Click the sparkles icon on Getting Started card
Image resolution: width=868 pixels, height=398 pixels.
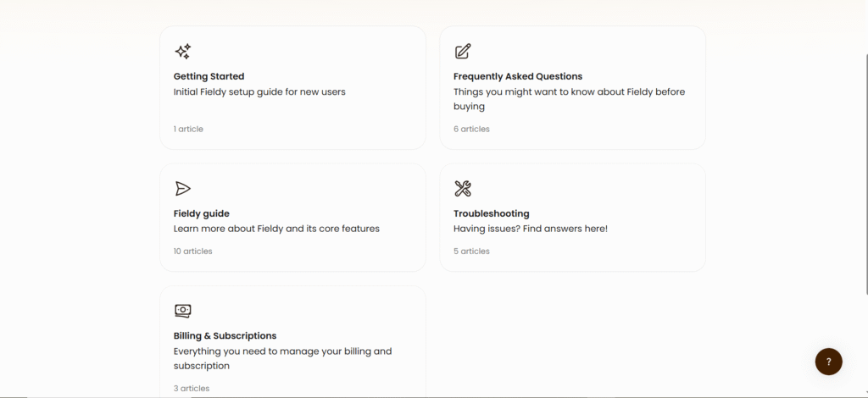click(183, 52)
